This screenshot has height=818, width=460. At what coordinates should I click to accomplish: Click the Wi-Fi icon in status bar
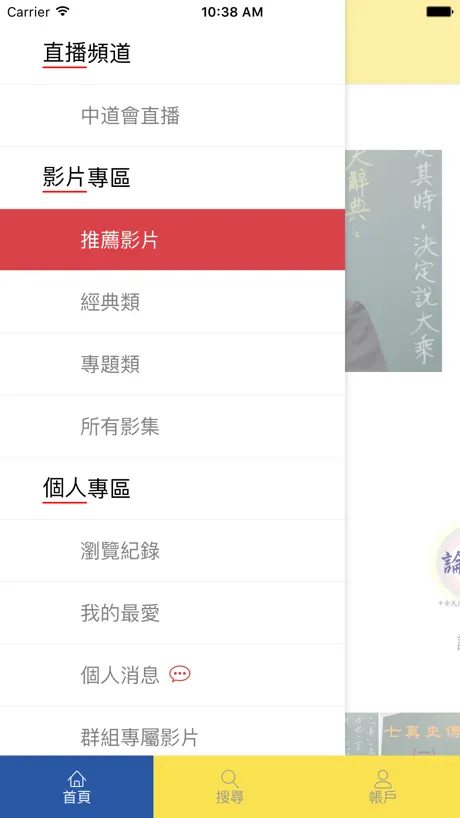tap(63, 11)
